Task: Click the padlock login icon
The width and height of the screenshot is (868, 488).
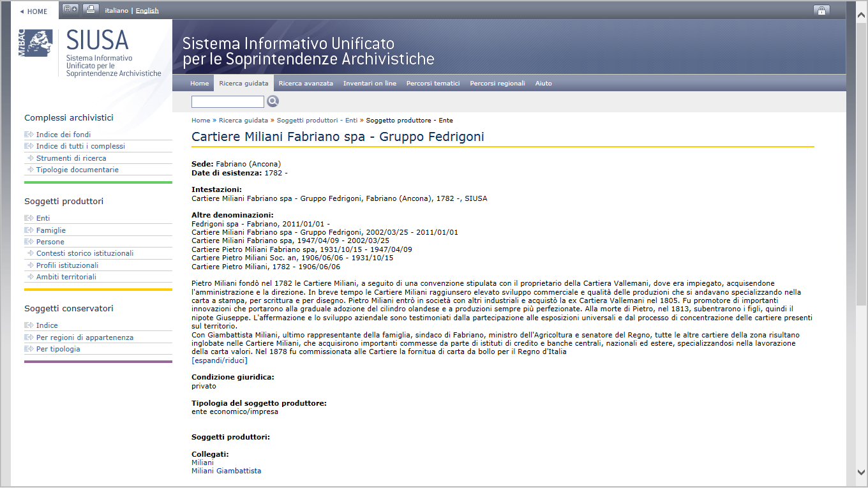Action: click(821, 10)
